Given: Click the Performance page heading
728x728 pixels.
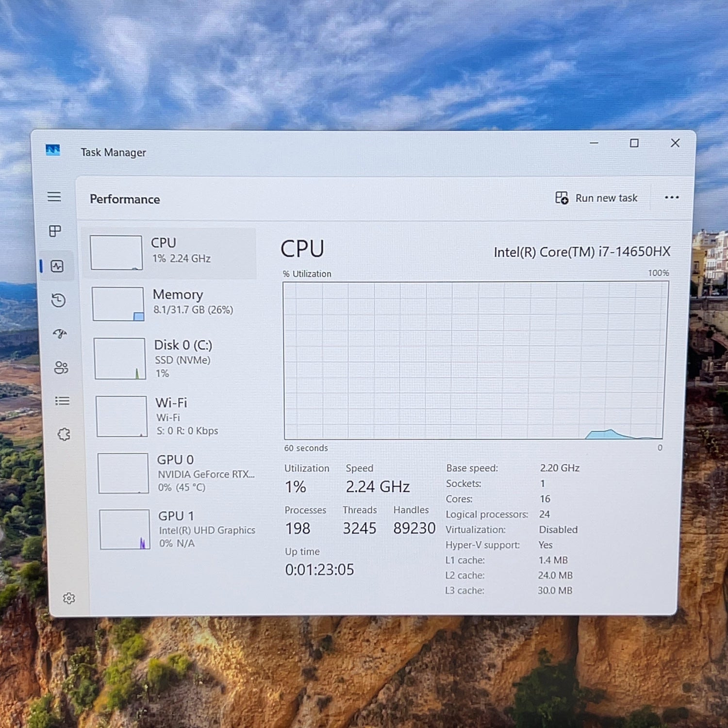Looking at the screenshot, I should coord(125,199).
